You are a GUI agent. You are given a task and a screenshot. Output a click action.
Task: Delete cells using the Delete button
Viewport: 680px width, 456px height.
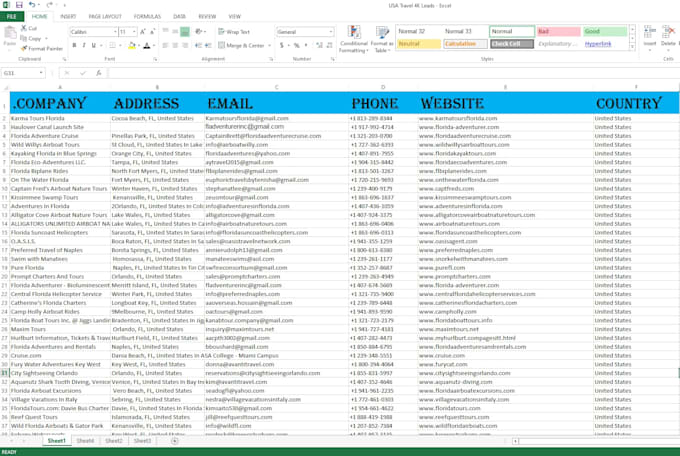coord(668,36)
